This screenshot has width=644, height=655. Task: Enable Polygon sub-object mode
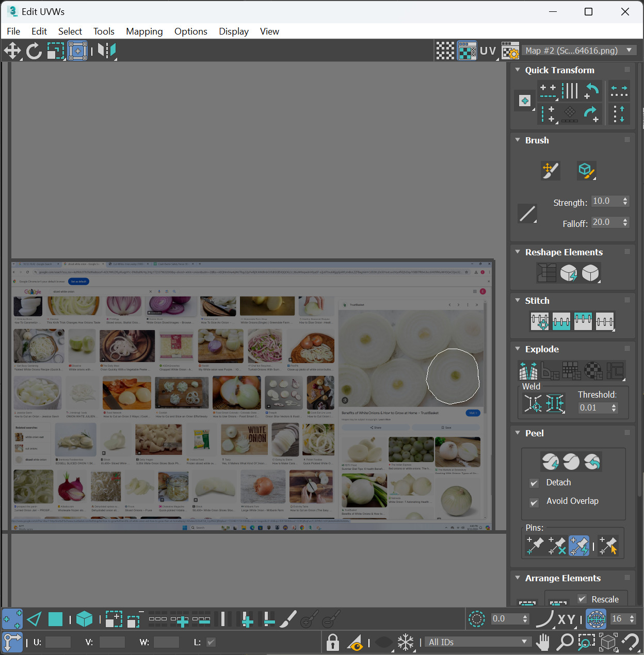pos(55,618)
